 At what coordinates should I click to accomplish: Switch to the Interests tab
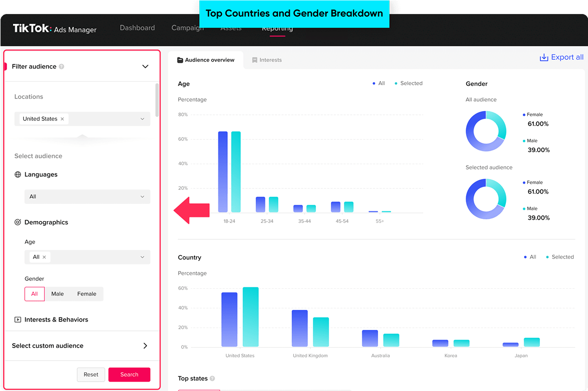coord(267,60)
